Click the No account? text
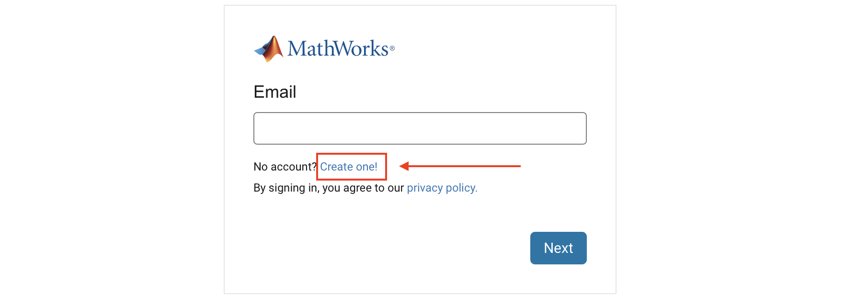 click(x=285, y=167)
